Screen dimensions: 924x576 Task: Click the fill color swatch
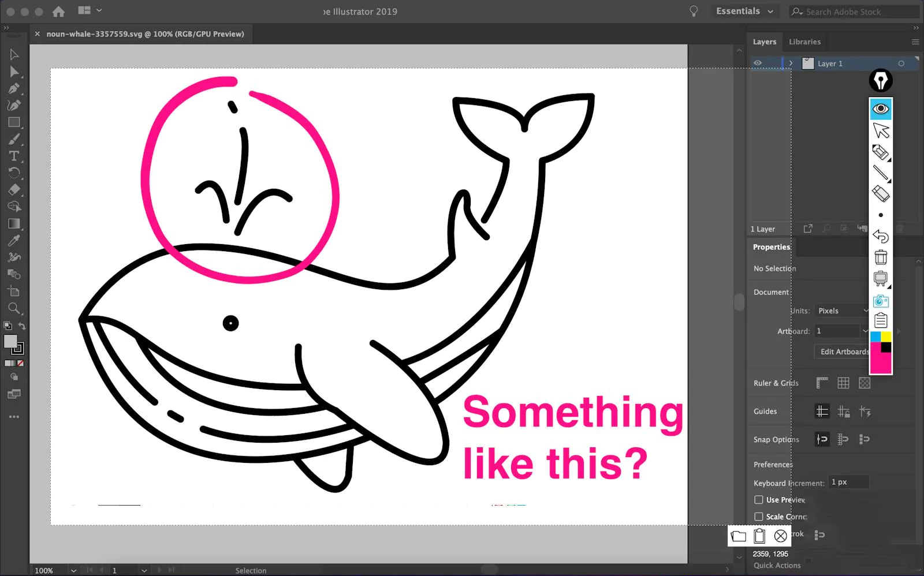(x=10, y=342)
